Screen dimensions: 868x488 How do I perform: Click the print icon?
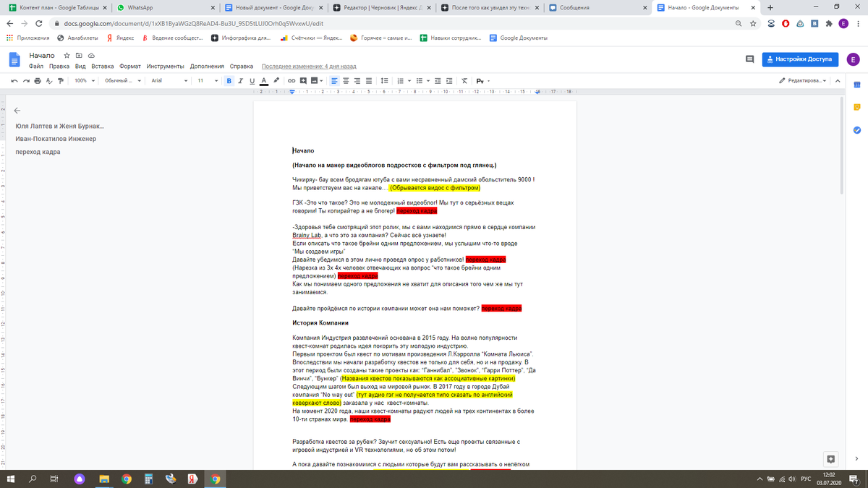pos(38,80)
